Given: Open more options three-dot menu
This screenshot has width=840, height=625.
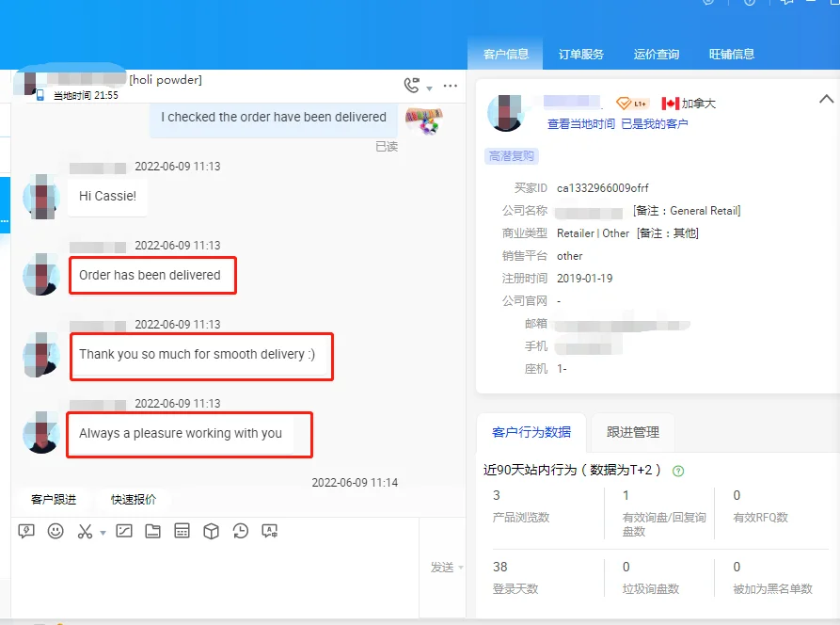Looking at the screenshot, I should tap(451, 86).
